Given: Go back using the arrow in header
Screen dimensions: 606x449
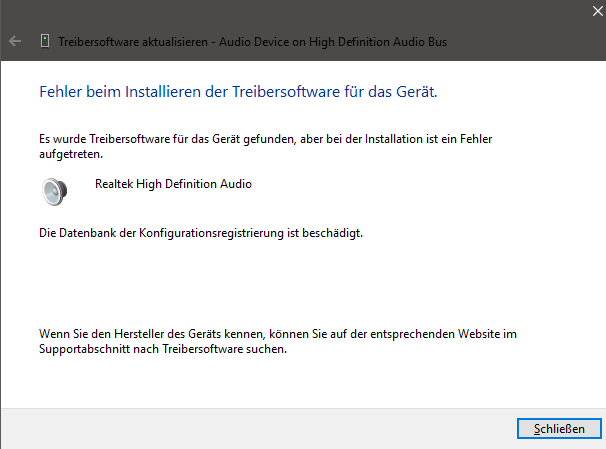Looking at the screenshot, I should (15, 41).
